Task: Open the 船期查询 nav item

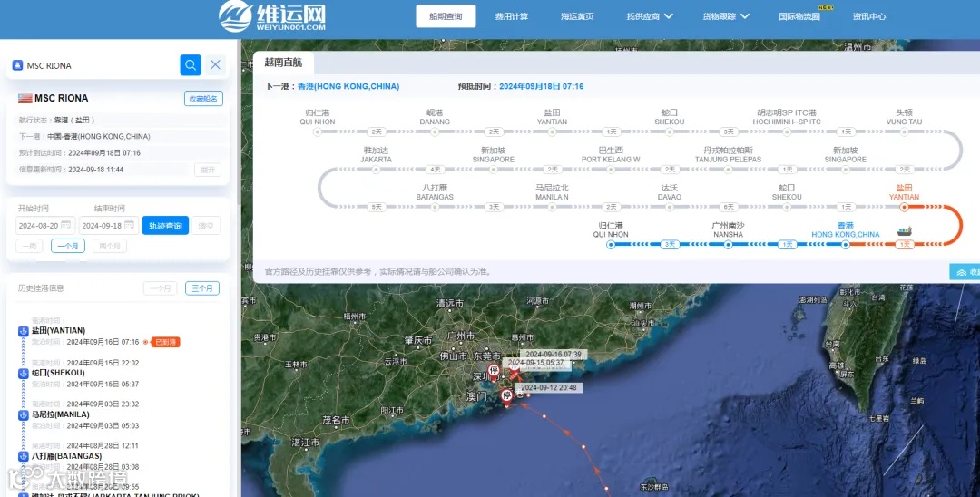Action: 446,16
